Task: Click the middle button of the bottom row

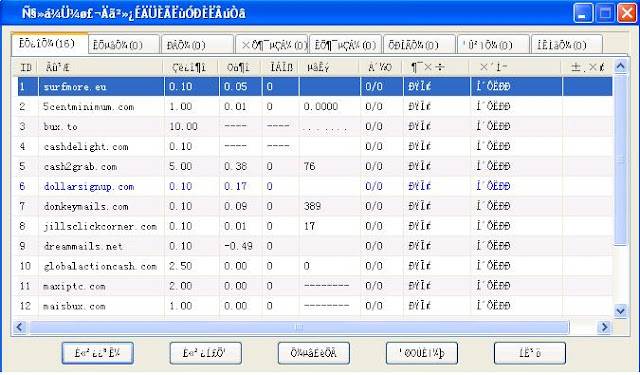Action: click(313, 353)
